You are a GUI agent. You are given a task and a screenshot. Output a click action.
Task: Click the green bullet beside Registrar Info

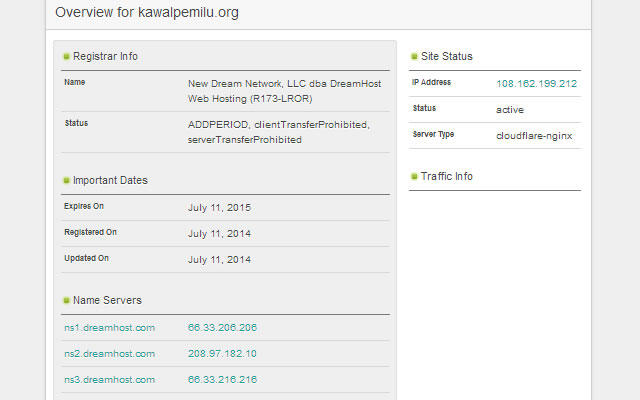(67, 56)
